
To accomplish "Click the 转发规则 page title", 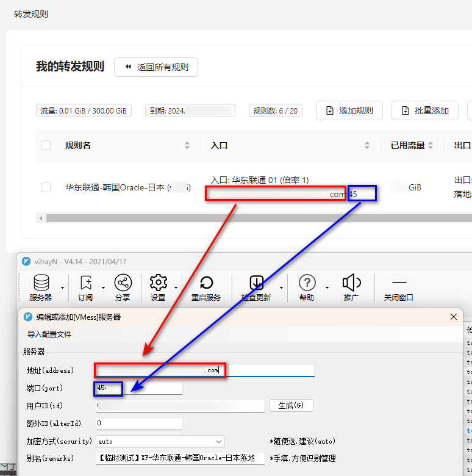I will click(31, 14).
